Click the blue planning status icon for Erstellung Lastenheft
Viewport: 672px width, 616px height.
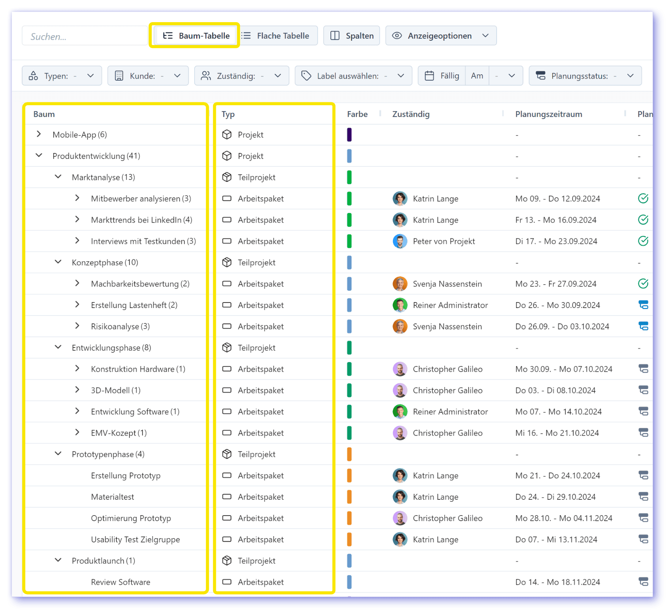(643, 305)
